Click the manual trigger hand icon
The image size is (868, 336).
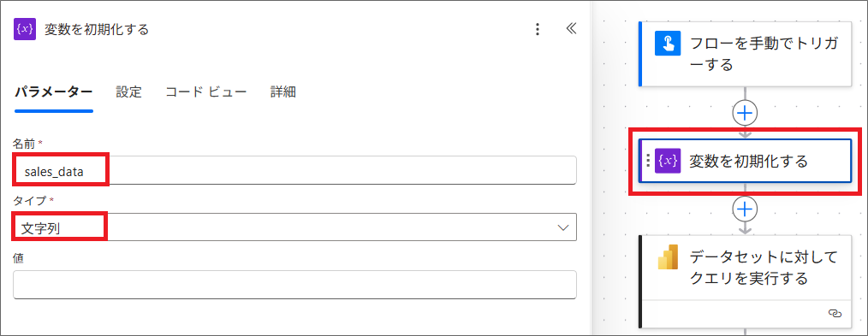point(667,43)
